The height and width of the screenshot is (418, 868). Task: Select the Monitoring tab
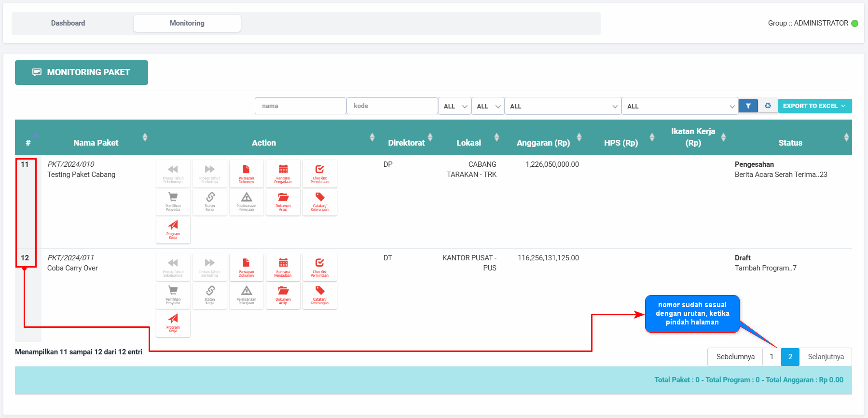coord(187,23)
